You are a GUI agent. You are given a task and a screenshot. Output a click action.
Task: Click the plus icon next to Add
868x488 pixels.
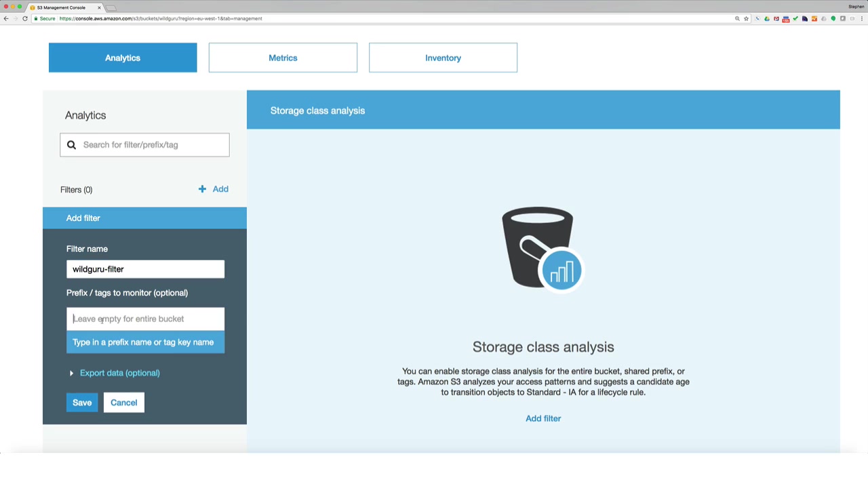(202, 189)
